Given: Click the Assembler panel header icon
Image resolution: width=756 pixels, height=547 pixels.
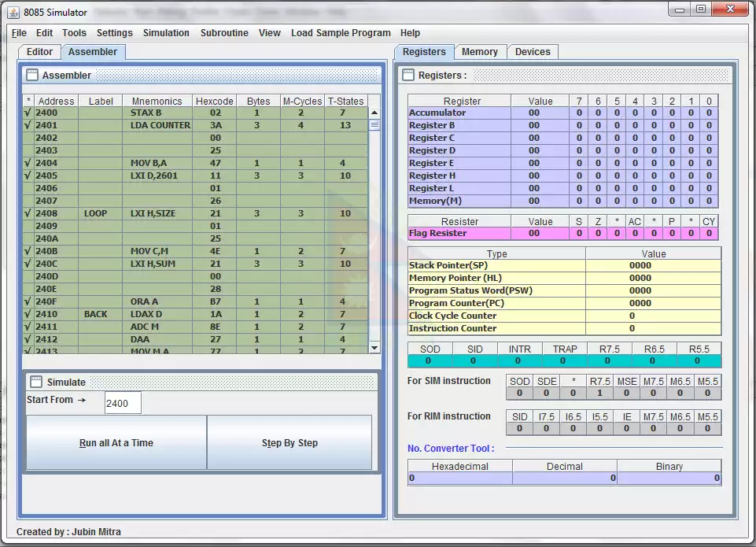Looking at the screenshot, I should tap(32, 76).
